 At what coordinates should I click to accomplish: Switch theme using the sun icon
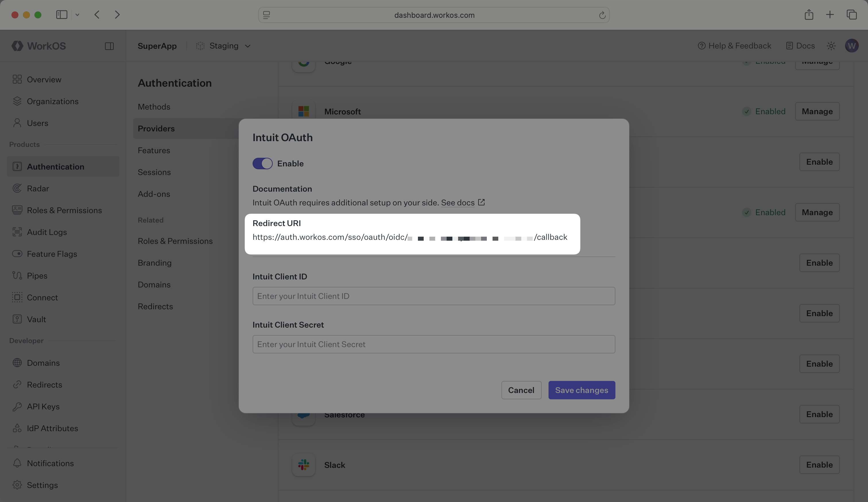tap(832, 46)
